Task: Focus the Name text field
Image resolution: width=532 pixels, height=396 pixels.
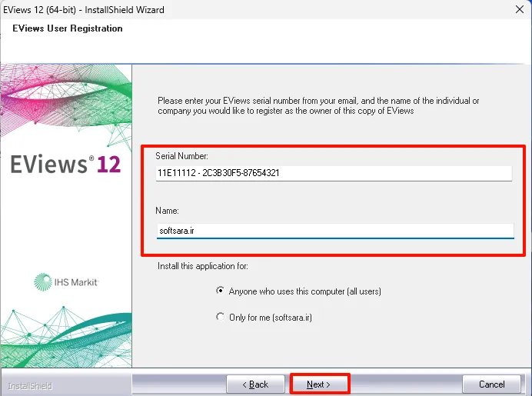Action: [x=335, y=231]
